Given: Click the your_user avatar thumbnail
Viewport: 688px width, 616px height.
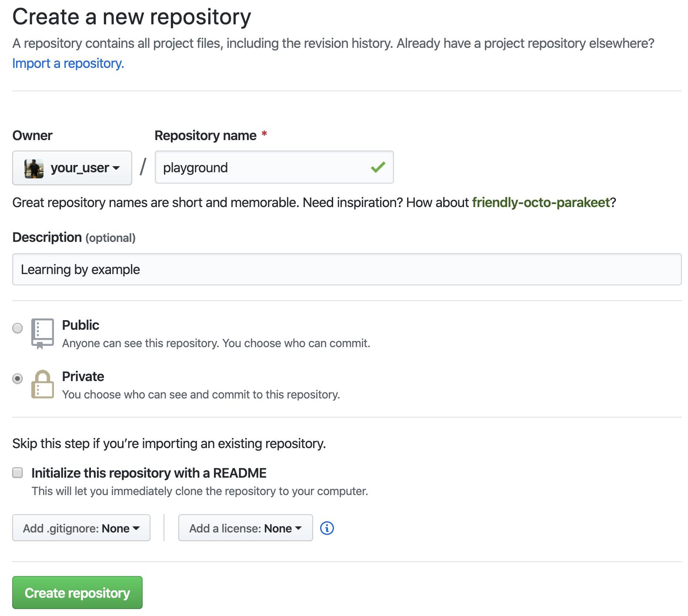Looking at the screenshot, I should (x=33, y=168).
